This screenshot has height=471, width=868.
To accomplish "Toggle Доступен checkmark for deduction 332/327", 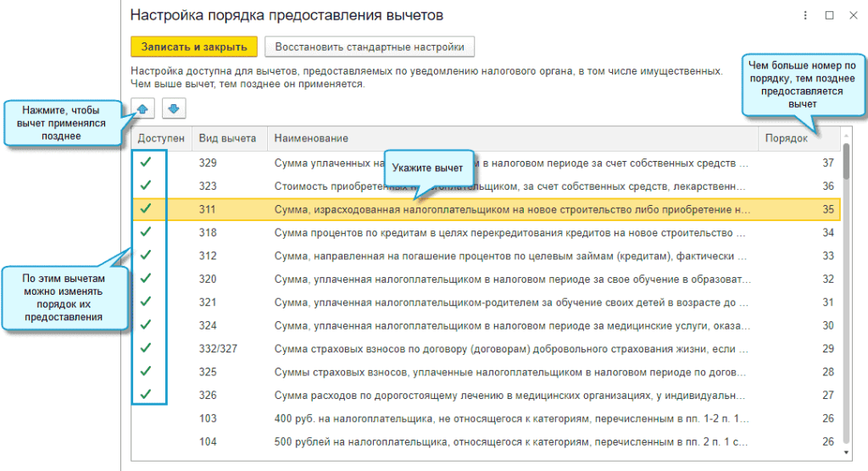I will [146, 348].
